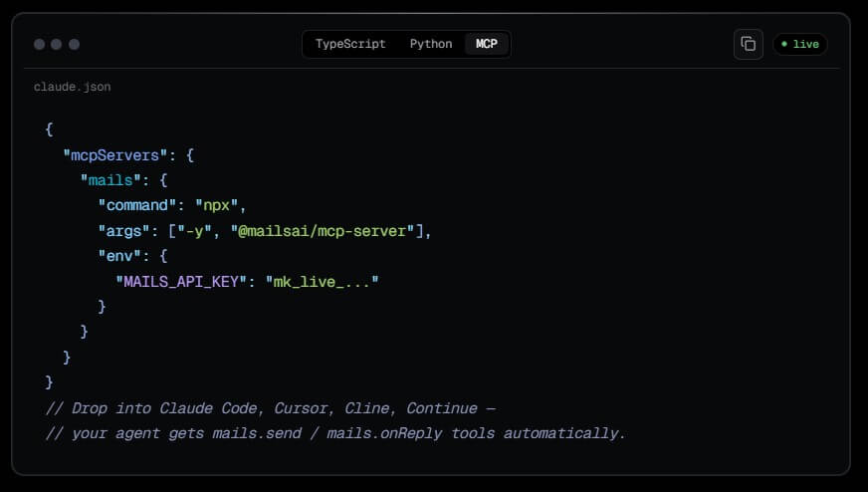Image resolution: width=868 pixels, height=492 pixels.
Task: Click the "mcpServers" key in the code
Action: (115, 155)
